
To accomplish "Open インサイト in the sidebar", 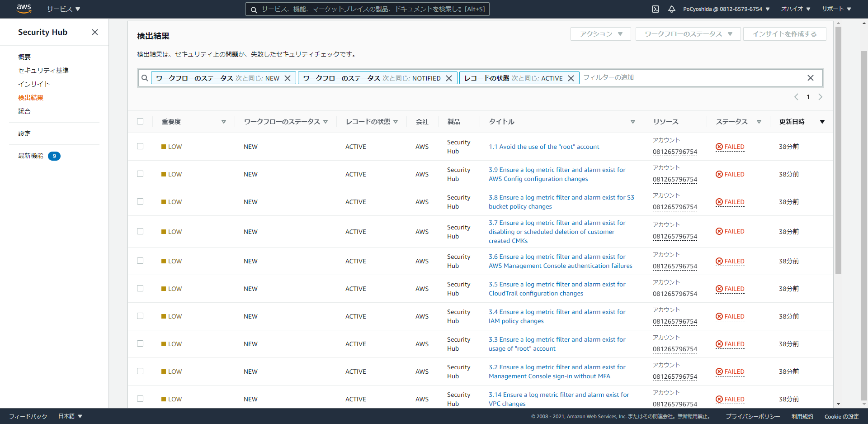I will click(x=34, y=84).
